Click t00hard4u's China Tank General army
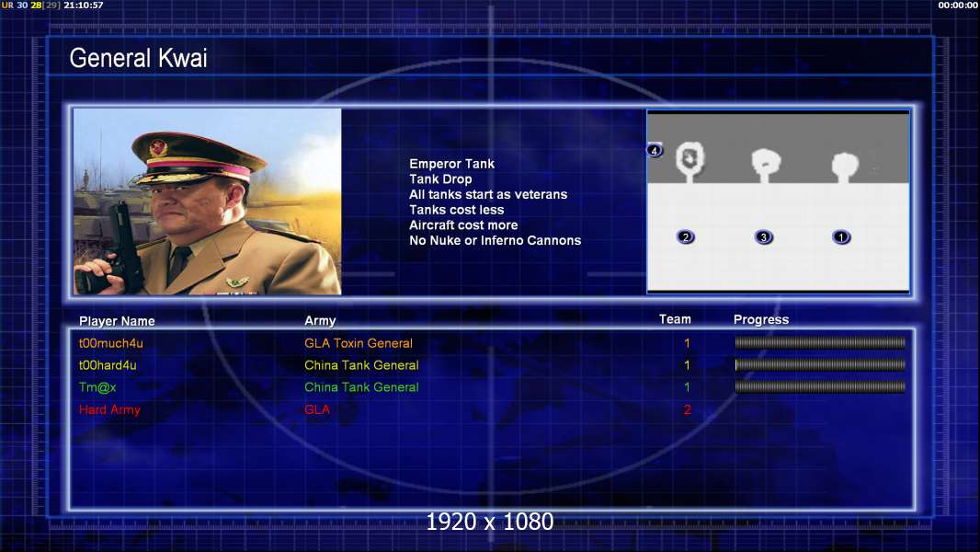Screen dimensions: 980x552 (x=361, y=365)
